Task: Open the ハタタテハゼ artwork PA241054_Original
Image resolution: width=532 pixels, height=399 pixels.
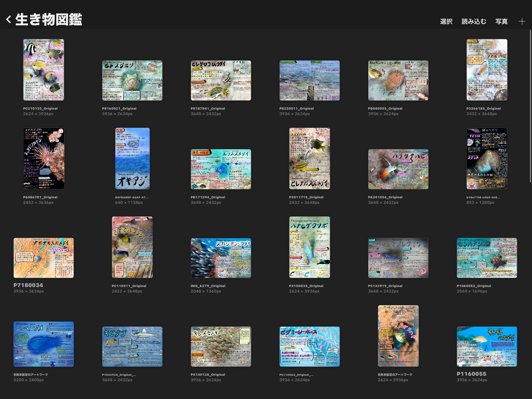Action: (398, 169)
